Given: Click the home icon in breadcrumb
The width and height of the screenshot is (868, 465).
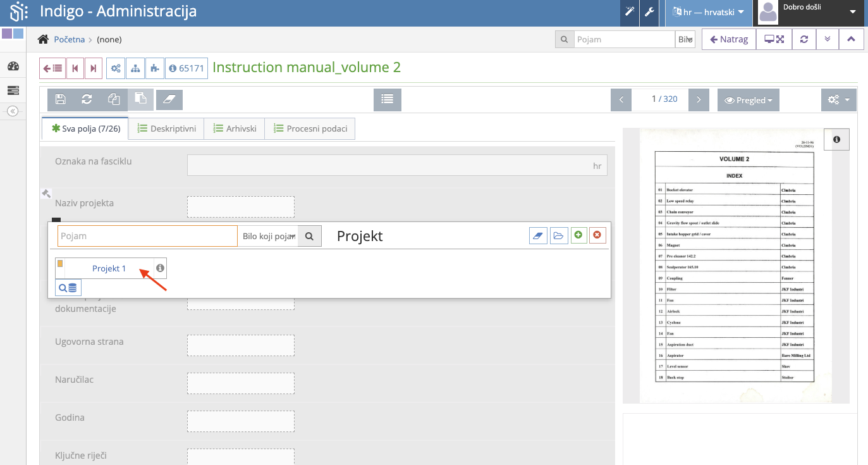Looking at the screenshot, I should point(44,39).
